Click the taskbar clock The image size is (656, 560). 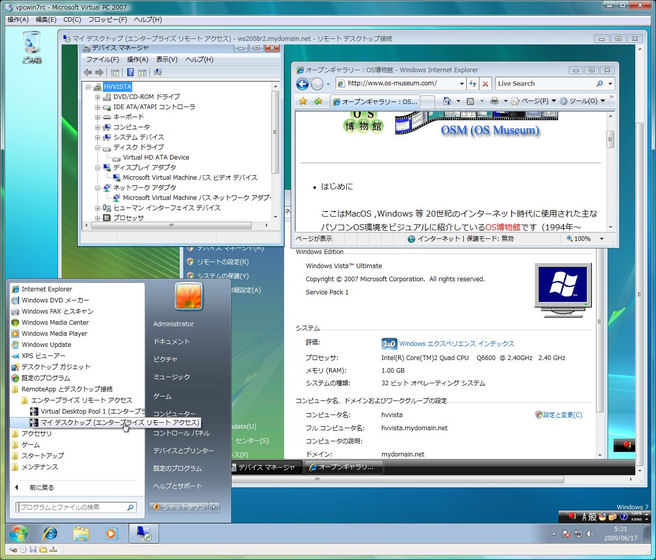click(x=620, y=534)
